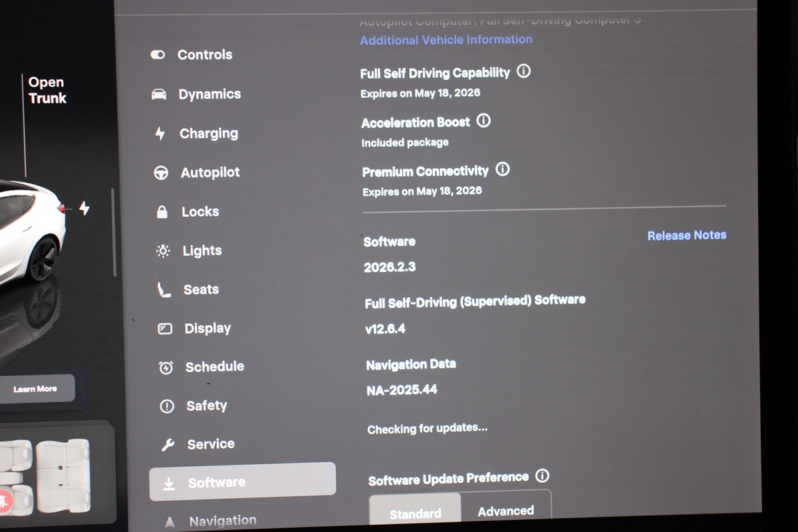
Task: Open the Service menu
Action: pos(210,444)
